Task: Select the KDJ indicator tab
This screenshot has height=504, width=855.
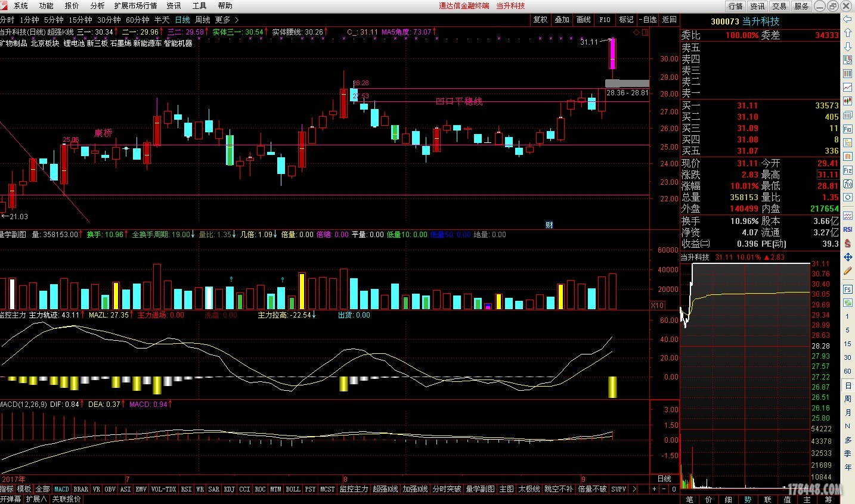Action: 229,489
